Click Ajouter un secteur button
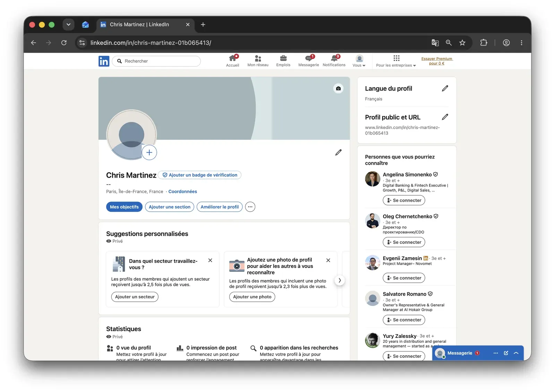Viewport: 555px width, 392px height. click(x=135, y=297)
